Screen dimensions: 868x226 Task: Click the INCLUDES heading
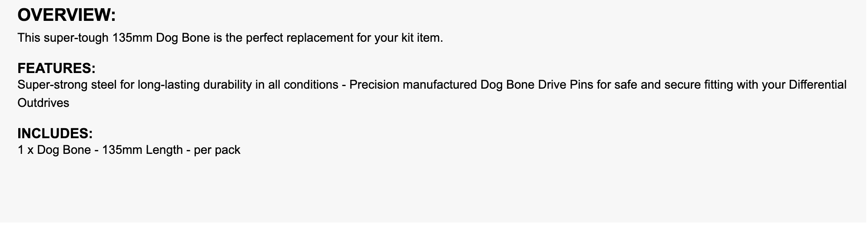tap(55, 133)
